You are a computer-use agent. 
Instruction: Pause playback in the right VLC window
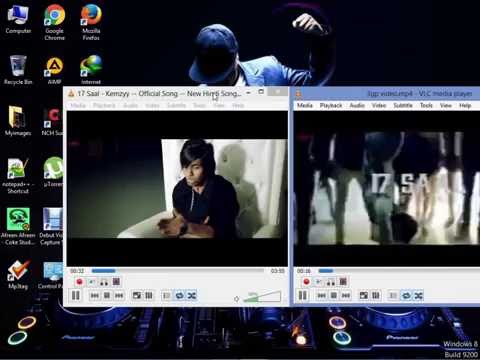[x=303, y=295]
